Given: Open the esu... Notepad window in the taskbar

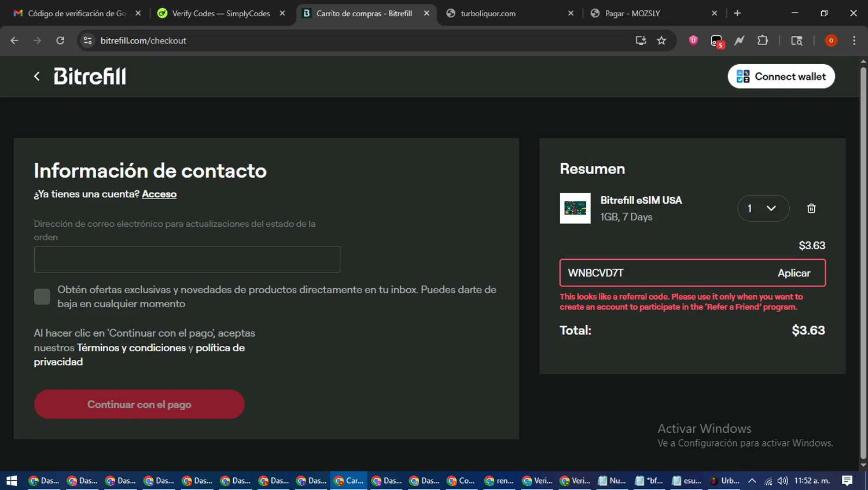Looking at the screenshot, I should click(x=687, y=481).
